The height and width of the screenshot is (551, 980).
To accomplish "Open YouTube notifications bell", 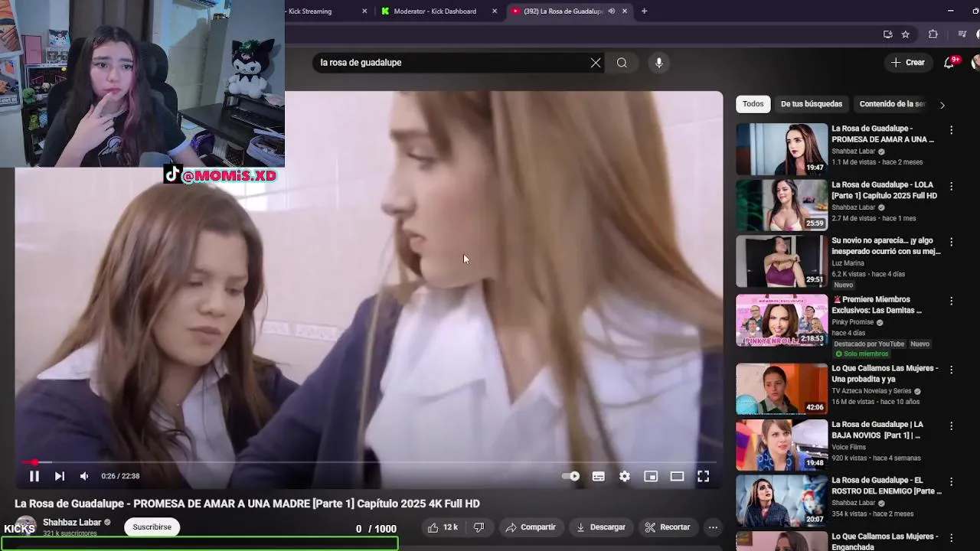I will coord(949,63).
